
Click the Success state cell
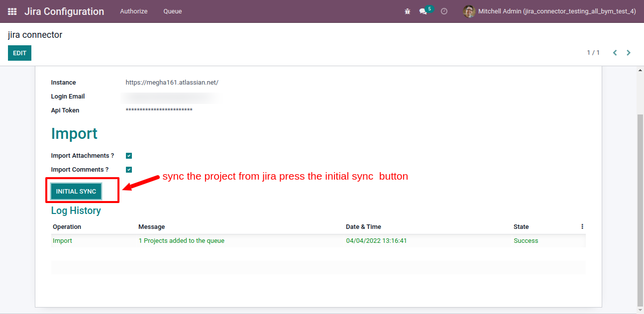[526, 241]
